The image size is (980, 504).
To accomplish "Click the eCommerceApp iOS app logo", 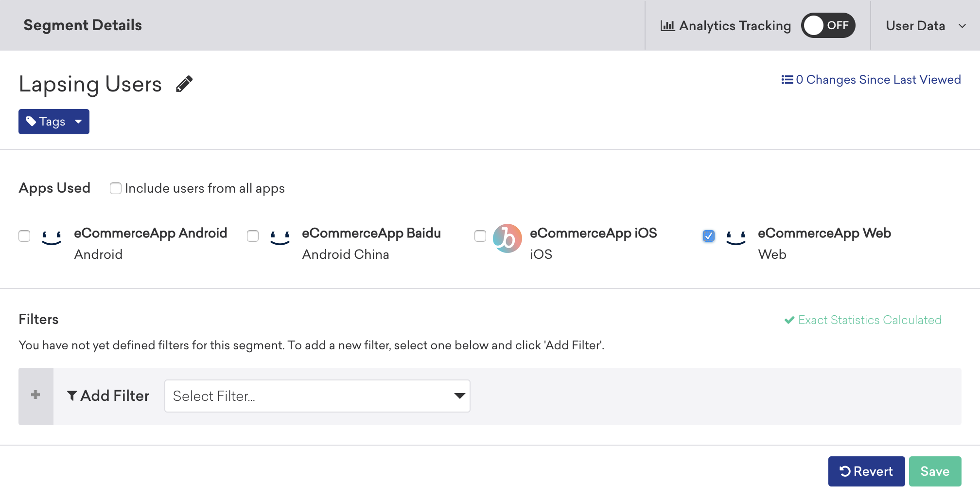I will [x=507, y=238].
